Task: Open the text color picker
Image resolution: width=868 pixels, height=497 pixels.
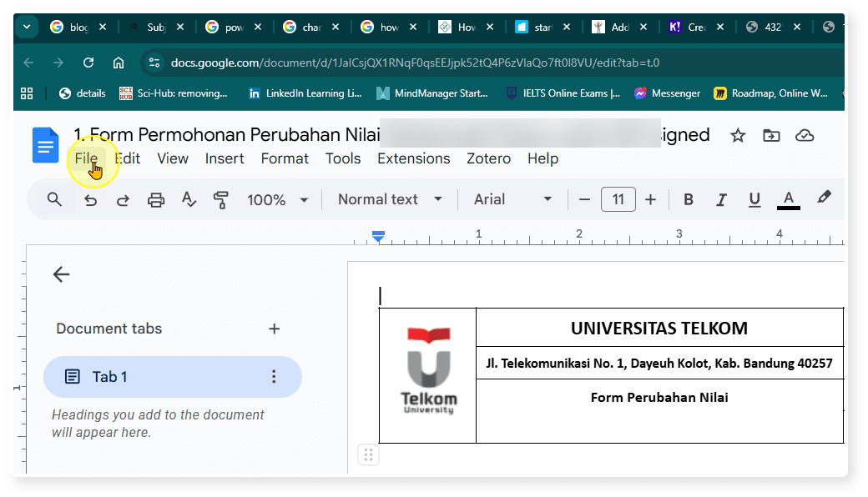Action: tap(788, 199)
